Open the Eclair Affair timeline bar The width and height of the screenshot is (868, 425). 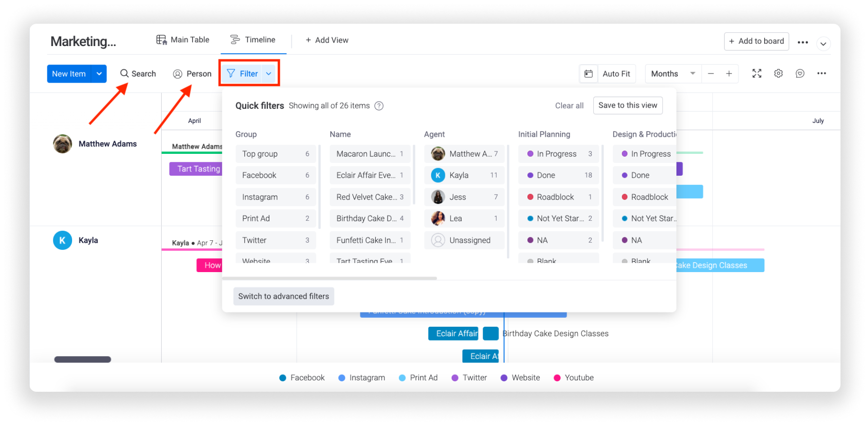453,333
